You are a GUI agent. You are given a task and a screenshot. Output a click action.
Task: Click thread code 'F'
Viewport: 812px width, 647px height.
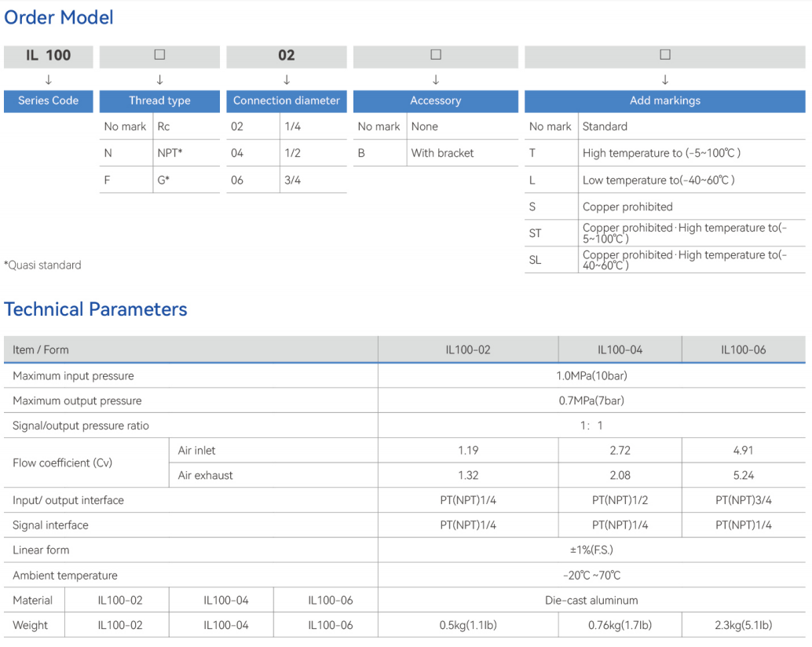coord(107,180)
